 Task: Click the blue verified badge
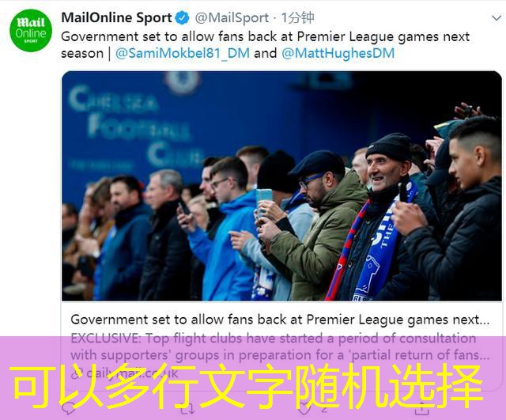click(x=183, y=17)
